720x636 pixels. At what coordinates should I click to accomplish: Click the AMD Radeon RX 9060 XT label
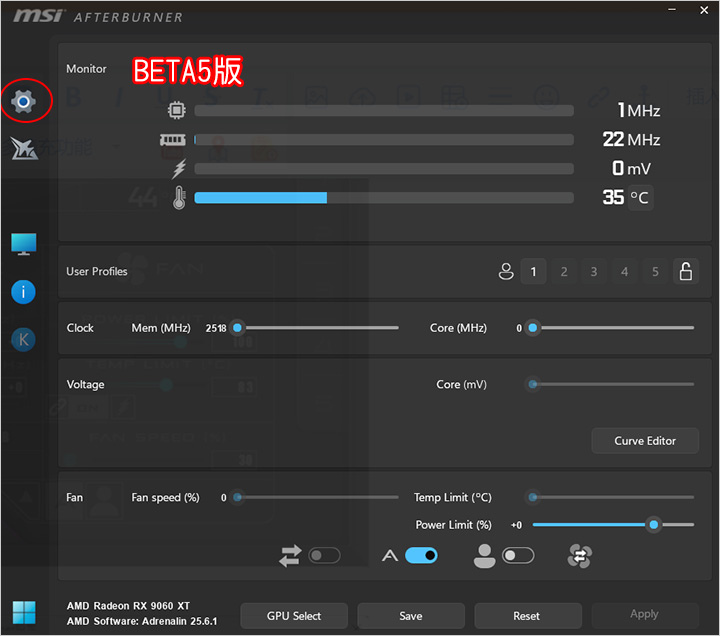[128, 606]
